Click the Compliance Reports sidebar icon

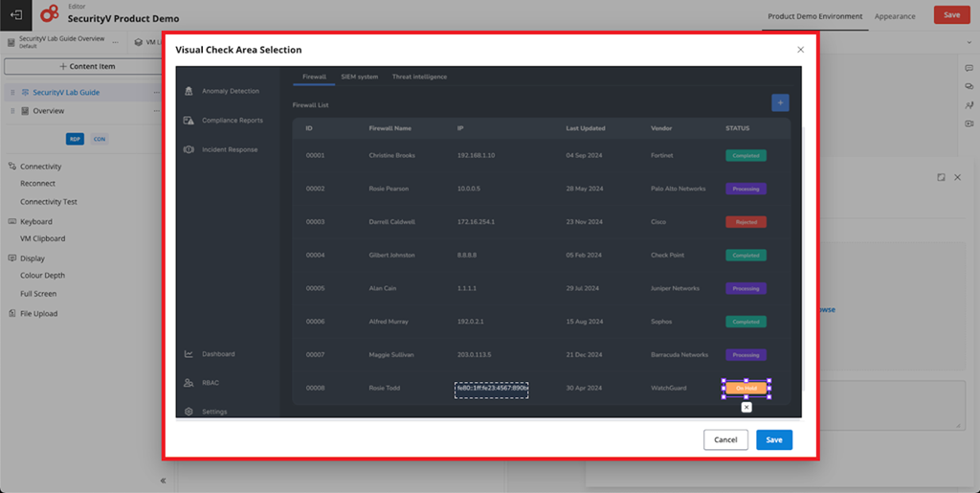189,121
